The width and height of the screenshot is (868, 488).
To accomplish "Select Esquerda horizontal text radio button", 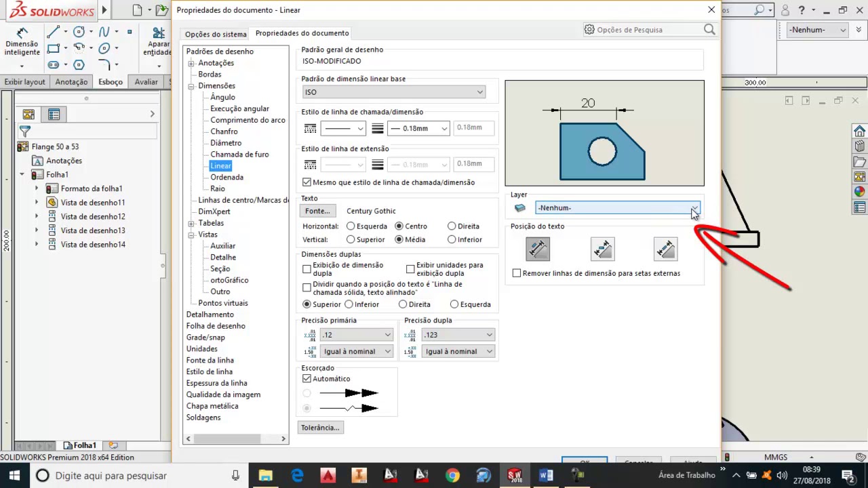I will [x=351, y=226].
